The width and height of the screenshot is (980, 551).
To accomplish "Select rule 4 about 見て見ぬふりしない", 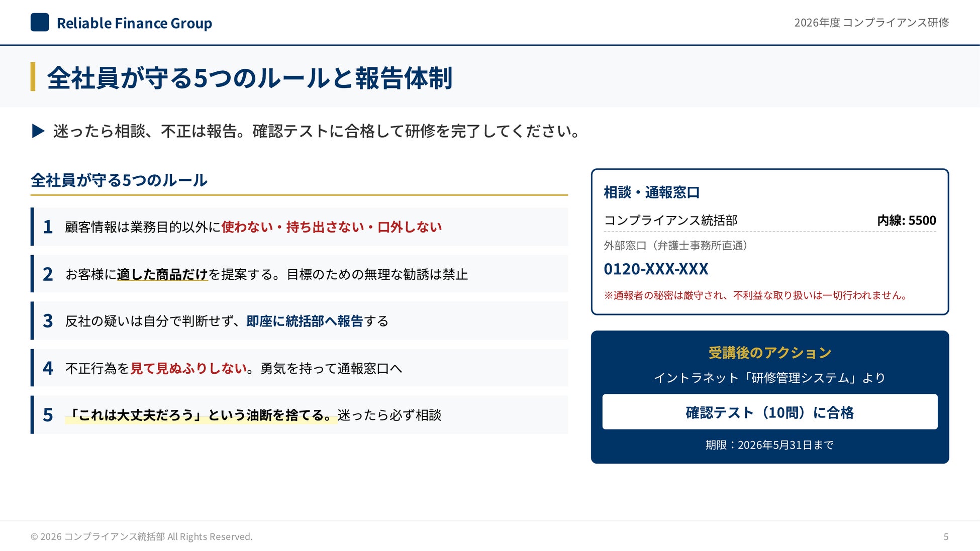I will pos(233,368).
